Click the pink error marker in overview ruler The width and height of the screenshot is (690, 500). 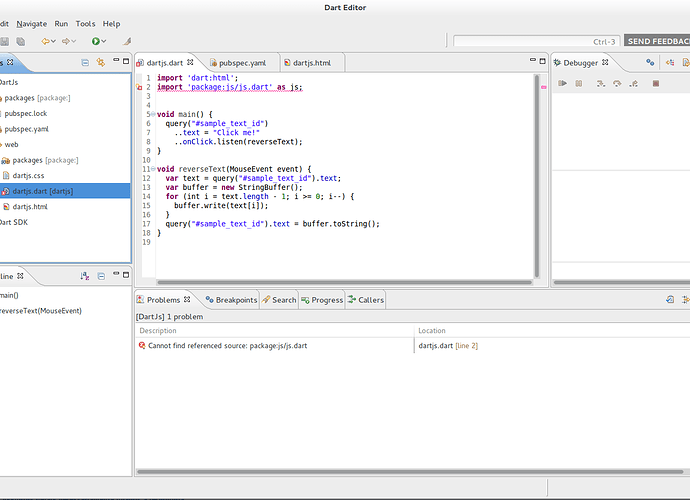click(543, 87)
